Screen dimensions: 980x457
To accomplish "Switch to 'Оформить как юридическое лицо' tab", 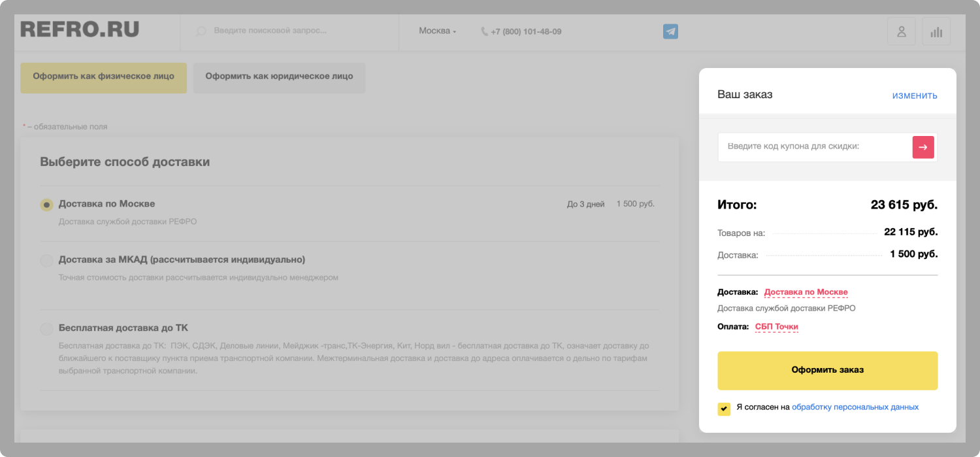I will [279, 76].
